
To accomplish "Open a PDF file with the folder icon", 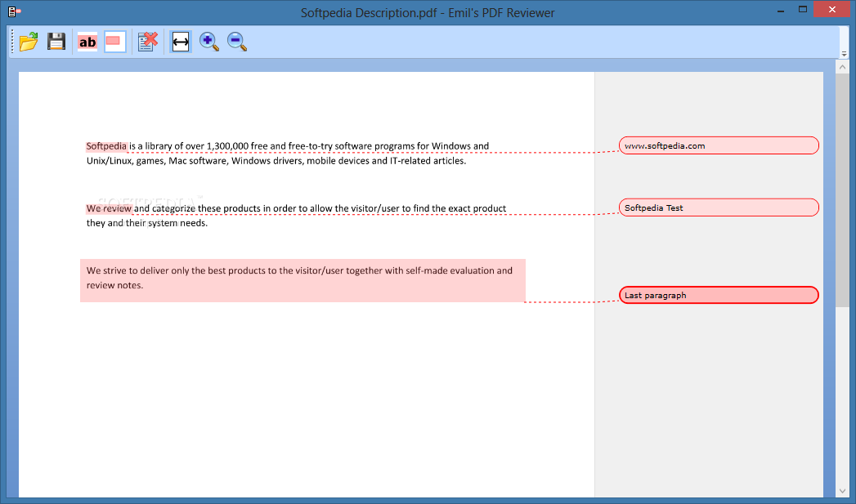I will pyautogui.click(x=29, y=42).
